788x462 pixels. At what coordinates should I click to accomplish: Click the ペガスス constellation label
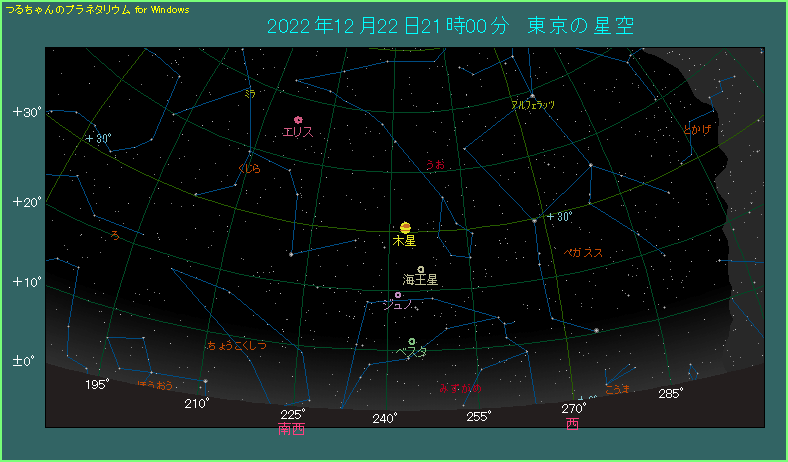click(583, 253)
